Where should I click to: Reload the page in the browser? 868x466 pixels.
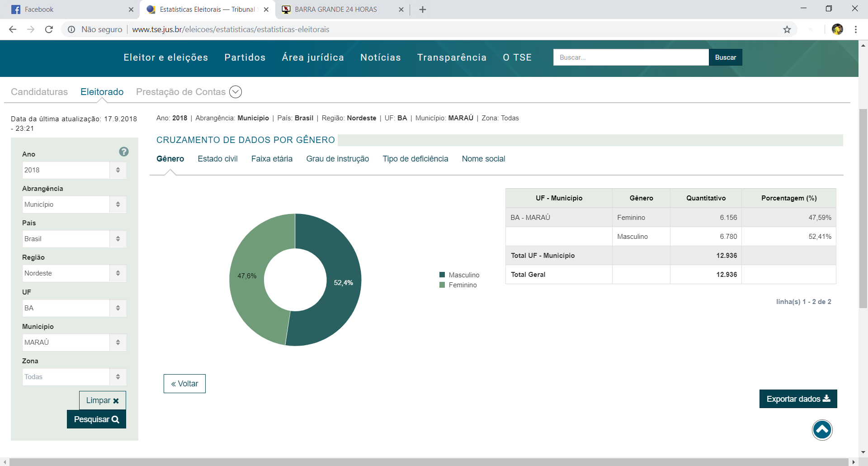pos(49,29)
